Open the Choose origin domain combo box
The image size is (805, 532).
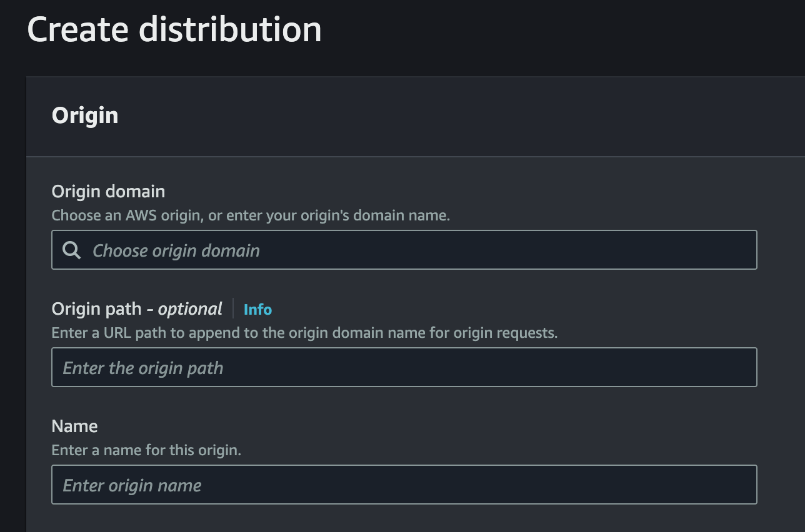404,250
